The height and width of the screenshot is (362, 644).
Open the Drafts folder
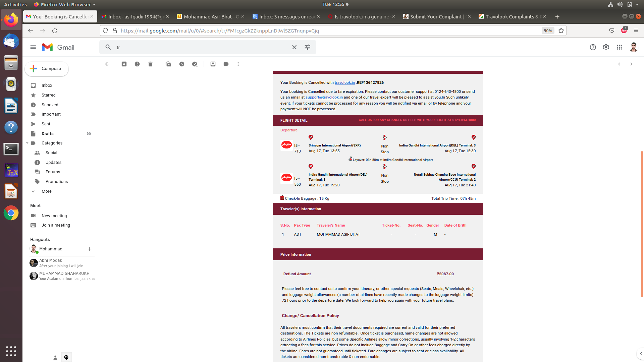pos(47,133)
